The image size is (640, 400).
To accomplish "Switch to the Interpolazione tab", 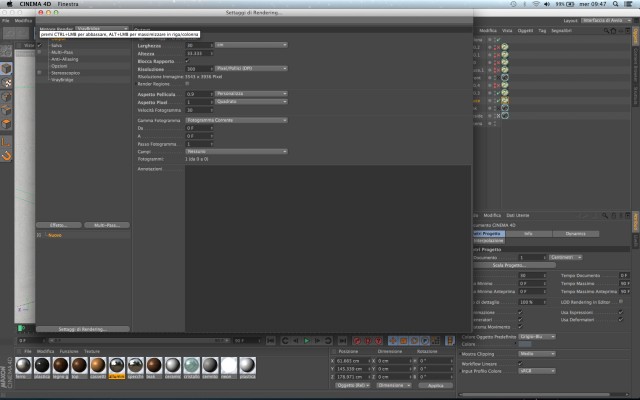I will pyautogui.click(x=489, y=241).
